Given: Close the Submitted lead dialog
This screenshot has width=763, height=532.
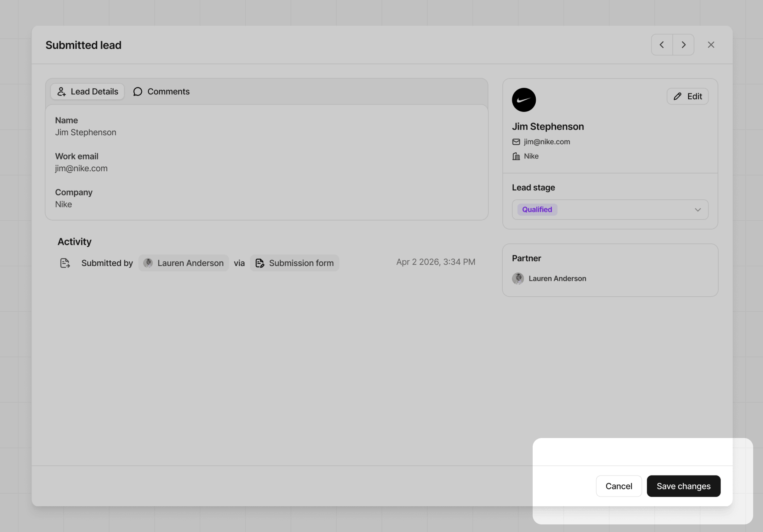Looking at the screenshot, I should (x=711, y=45).
